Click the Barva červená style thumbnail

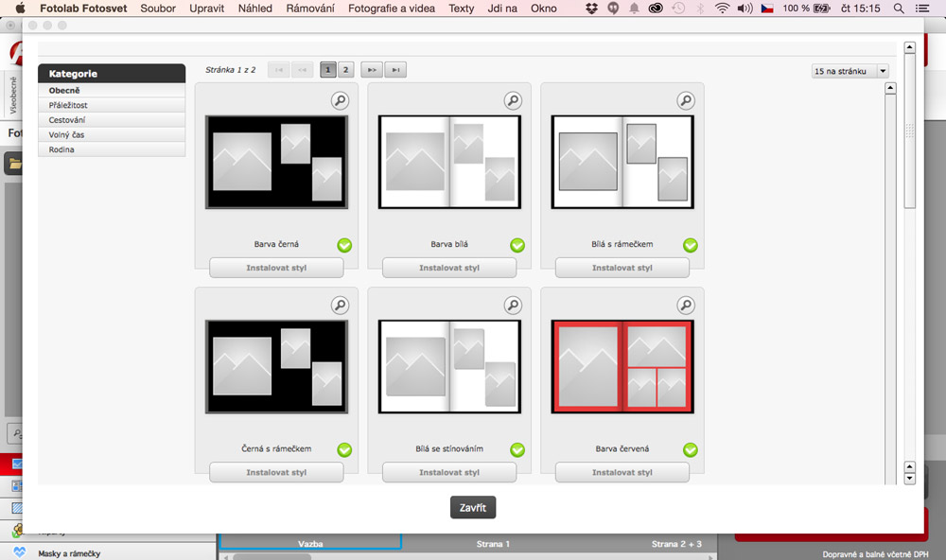622,366
